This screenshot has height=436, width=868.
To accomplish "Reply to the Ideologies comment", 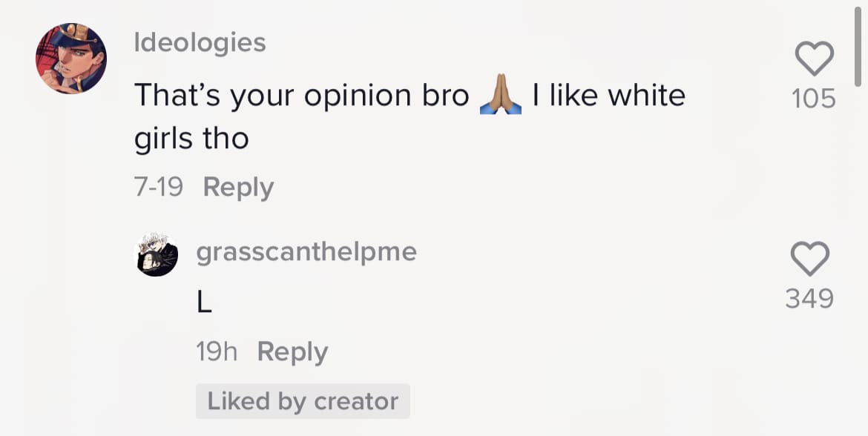I will (238, 187).
